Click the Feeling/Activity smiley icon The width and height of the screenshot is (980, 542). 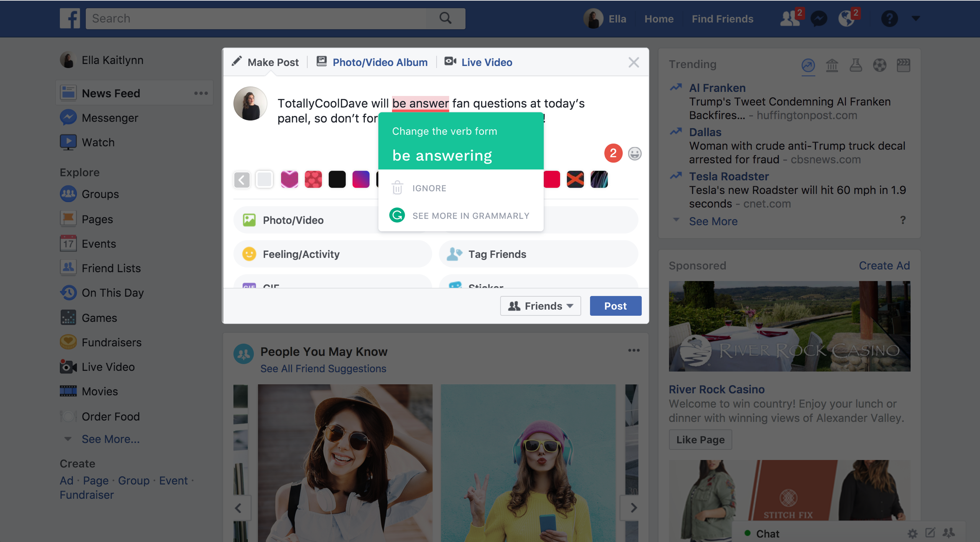click(250, 254)
